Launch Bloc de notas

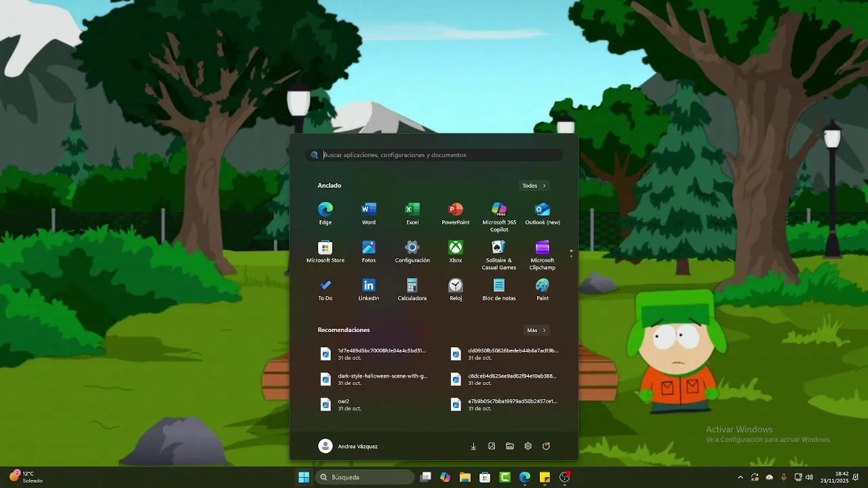[499, 289]
